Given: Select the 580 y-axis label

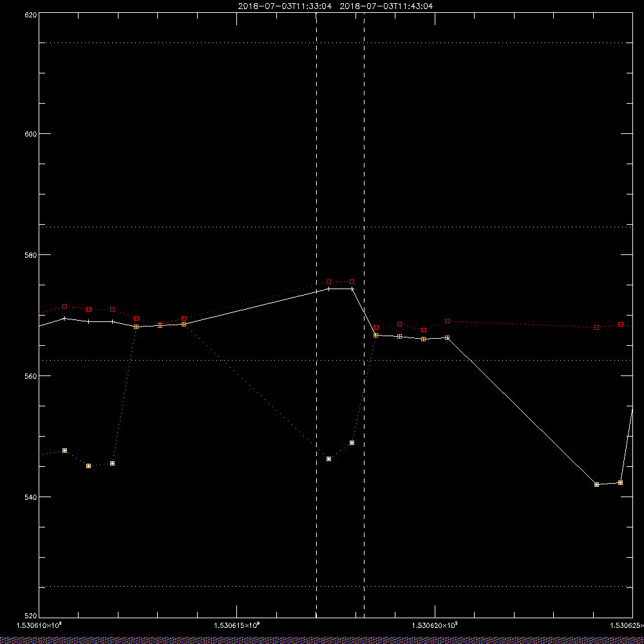Looking at the screenshot, I should [31, 254].
